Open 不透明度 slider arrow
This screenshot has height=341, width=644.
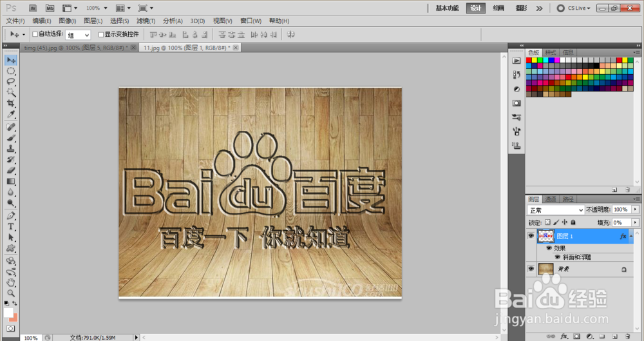[x=636, y=209]
